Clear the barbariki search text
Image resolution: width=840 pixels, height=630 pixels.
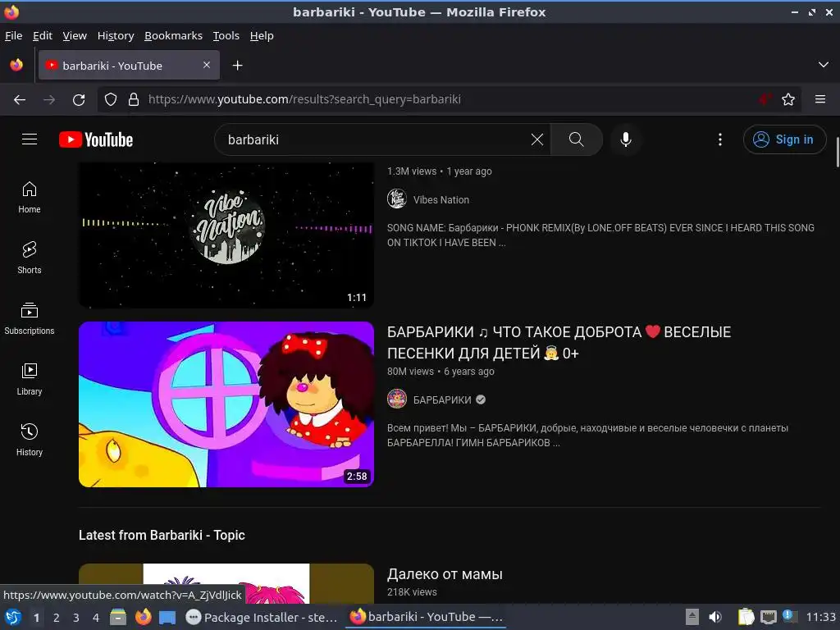tap(536, 139)
